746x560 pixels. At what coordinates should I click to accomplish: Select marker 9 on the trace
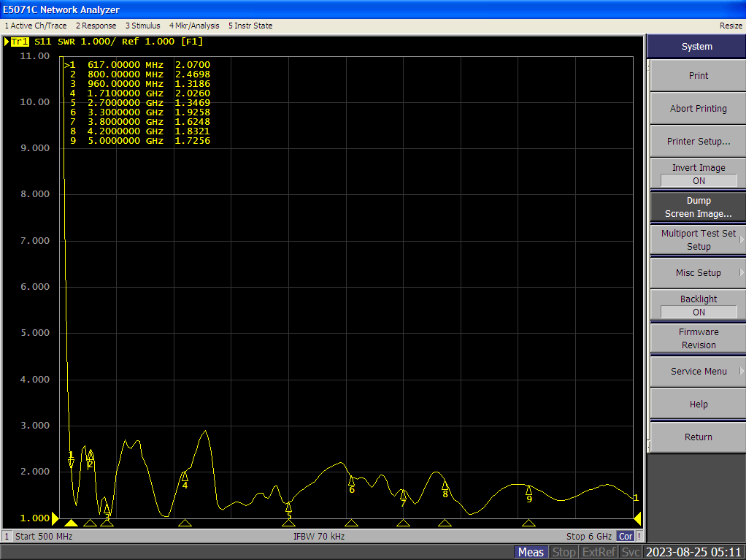[x=528, y=490]
